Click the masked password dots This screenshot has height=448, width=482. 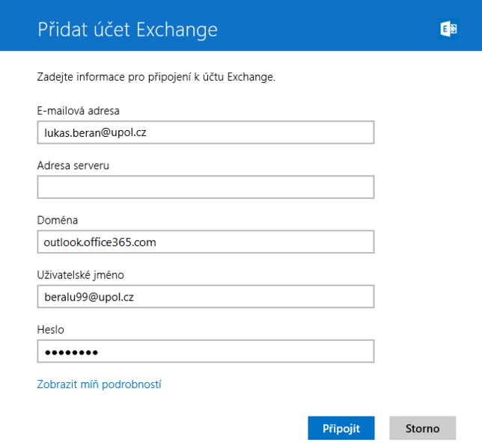pyautogui.click(x=71, y=352)
